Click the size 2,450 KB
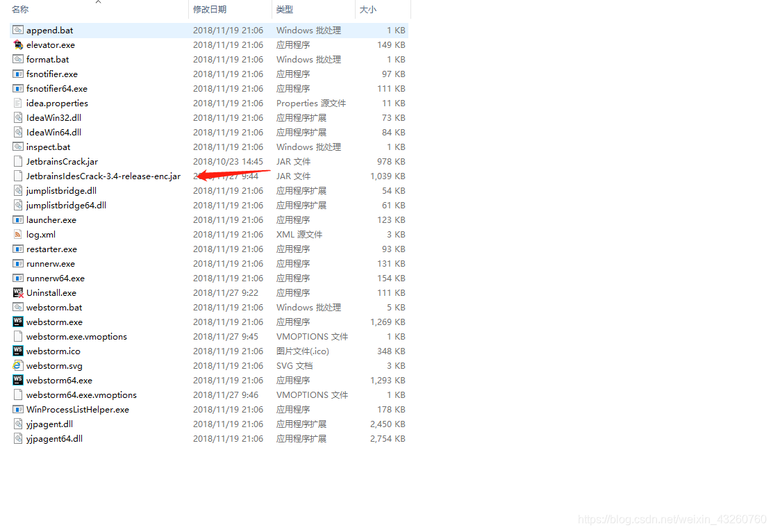The height and width of the screenshot is (532, 773). tap(388, 424)
